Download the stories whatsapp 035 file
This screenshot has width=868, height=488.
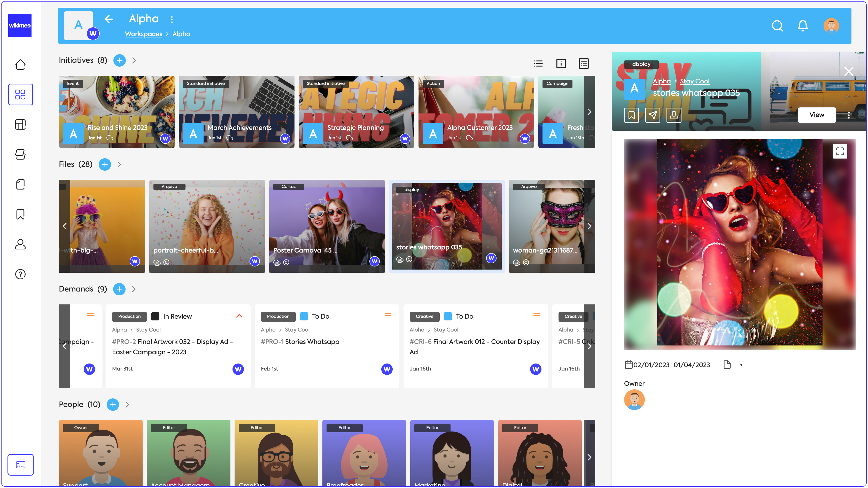tap(673, 115)
